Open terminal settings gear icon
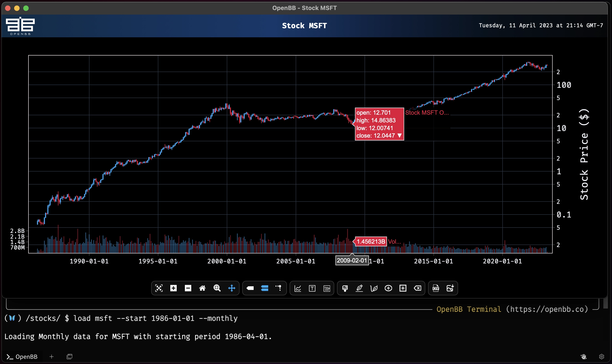The image size is (612, 364). pyautogui.click(x=602, y=356)
